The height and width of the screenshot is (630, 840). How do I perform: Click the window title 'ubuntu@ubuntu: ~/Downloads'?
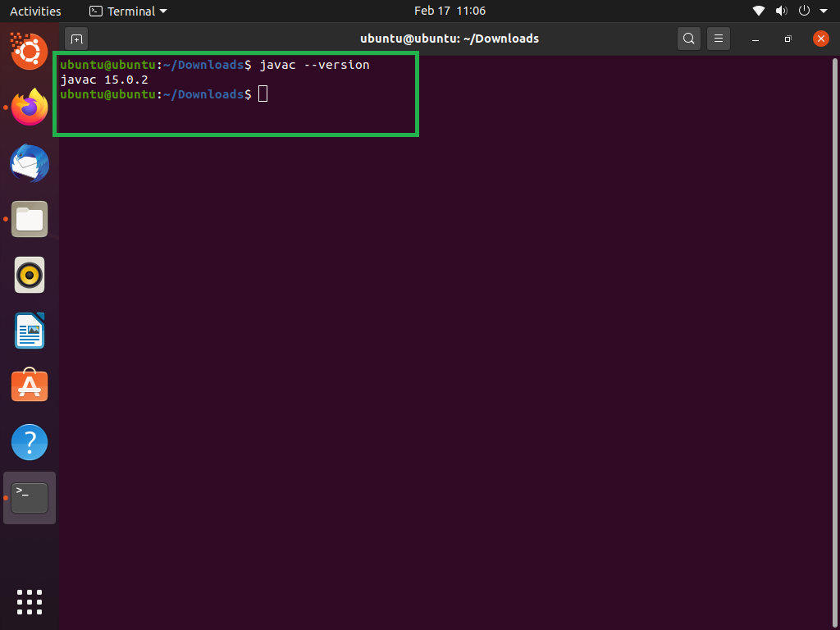coord(450,39)
